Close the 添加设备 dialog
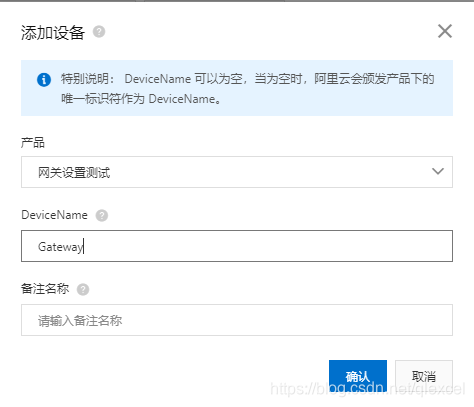The image size is (474, 407). coord(445,31)
